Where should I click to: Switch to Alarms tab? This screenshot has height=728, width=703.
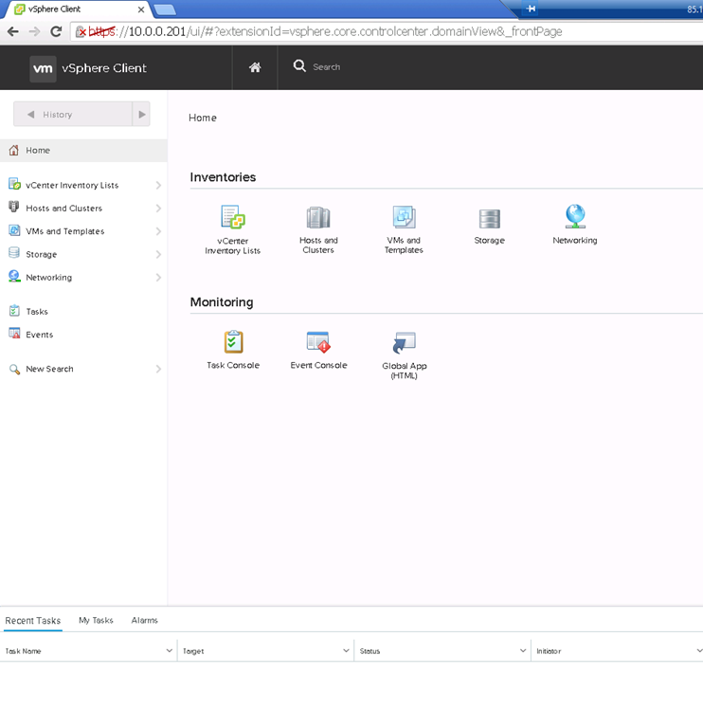pos(144,620)
